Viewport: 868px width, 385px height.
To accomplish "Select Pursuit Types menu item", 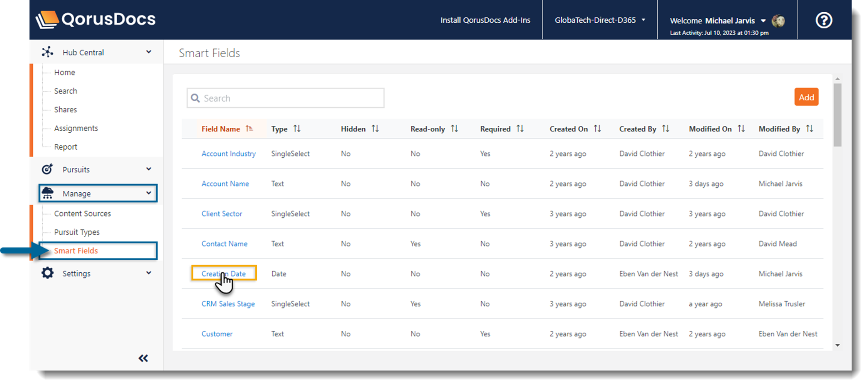I will [77, 232].
